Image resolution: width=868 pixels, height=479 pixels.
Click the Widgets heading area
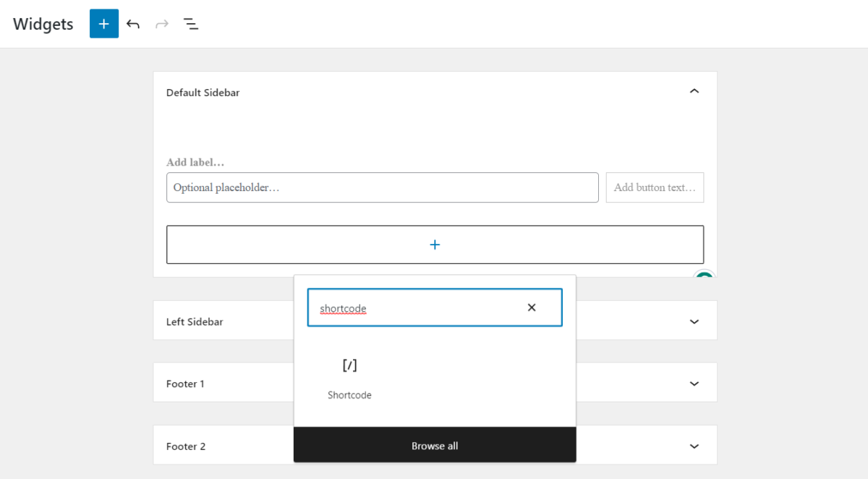click(43, 23)
